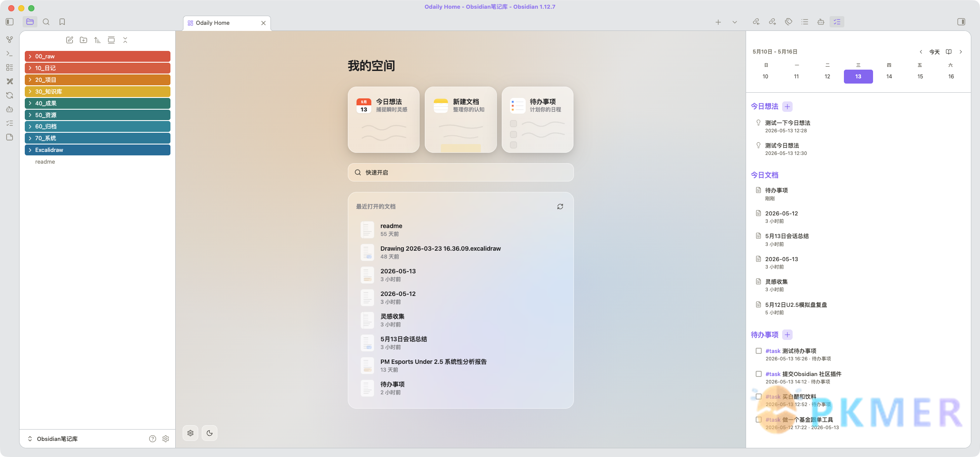Open command palette terminal icon
Screen dimensions: 980x457
tap(10, 54)
